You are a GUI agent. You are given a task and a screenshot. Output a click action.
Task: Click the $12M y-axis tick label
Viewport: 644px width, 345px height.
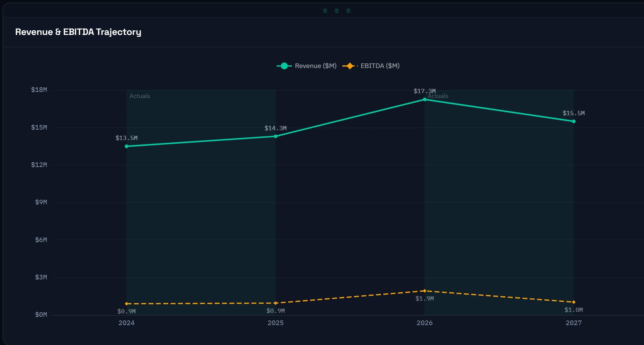click(39, 165)
